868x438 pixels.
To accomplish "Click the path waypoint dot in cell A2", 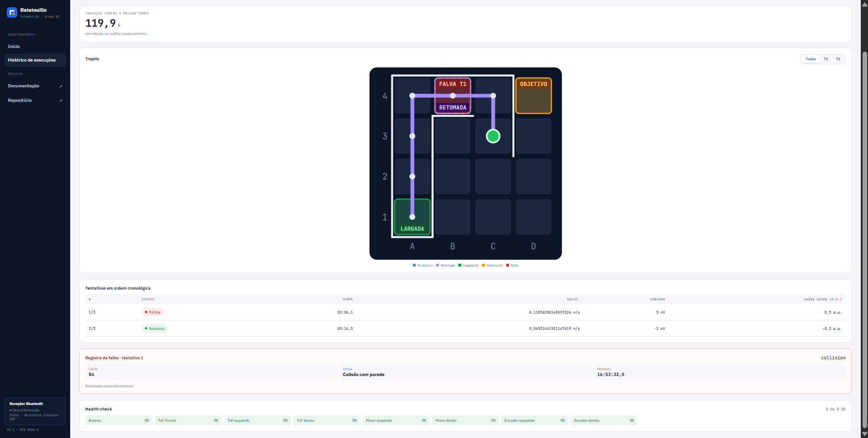I will click(412, 176).
